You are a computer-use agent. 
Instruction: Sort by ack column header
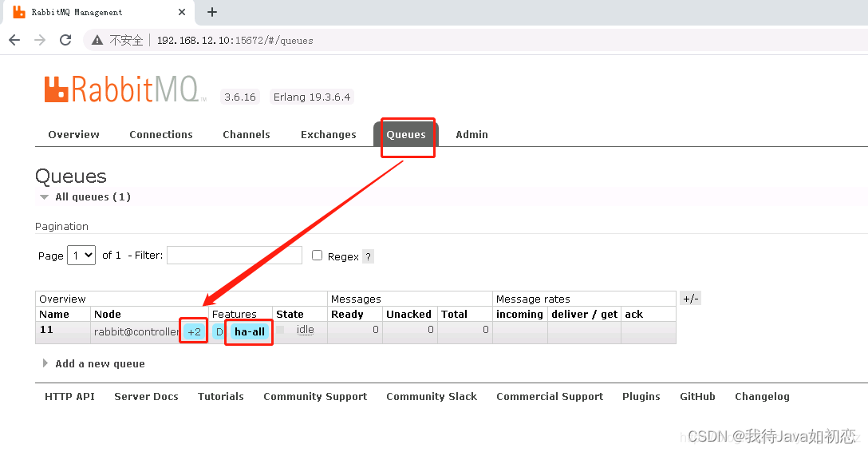pos(633,314)
